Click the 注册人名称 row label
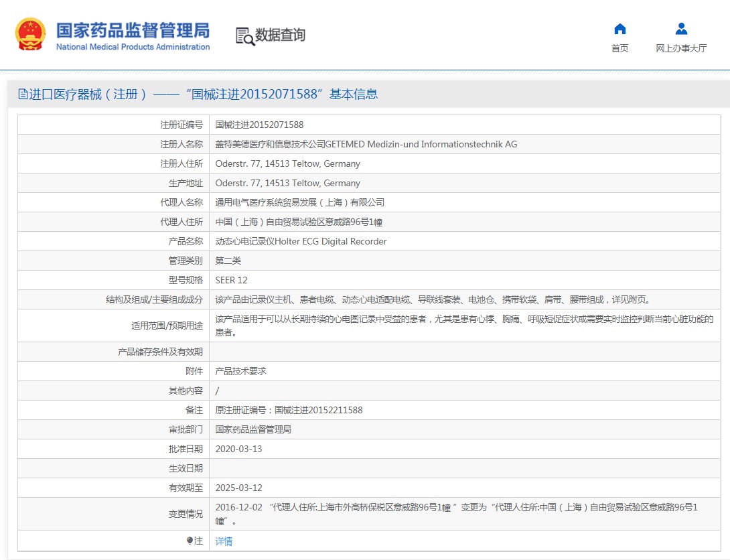 (x=181, y=144)
